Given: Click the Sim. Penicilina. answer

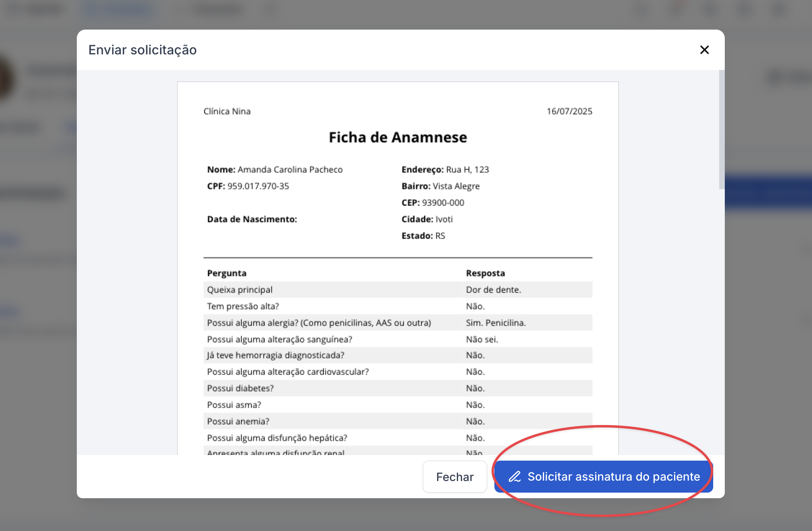Looking at the screenshot, I should 496,323.
